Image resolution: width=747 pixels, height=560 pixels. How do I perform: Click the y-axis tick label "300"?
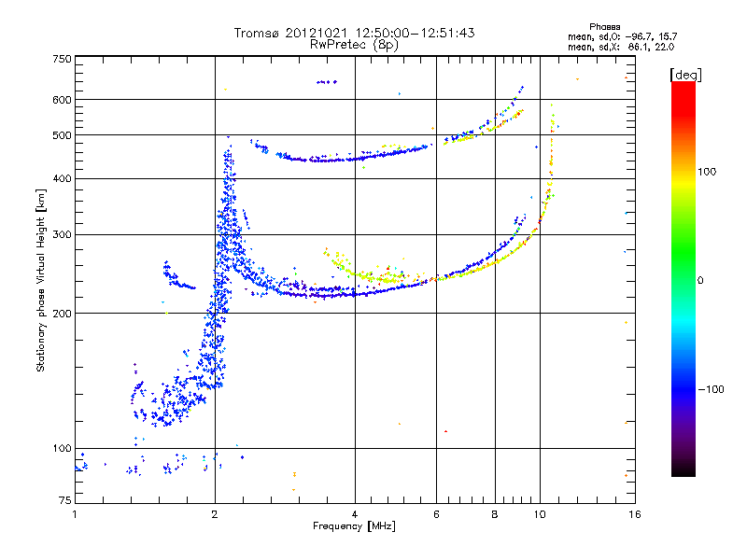(x=62, y=234)
